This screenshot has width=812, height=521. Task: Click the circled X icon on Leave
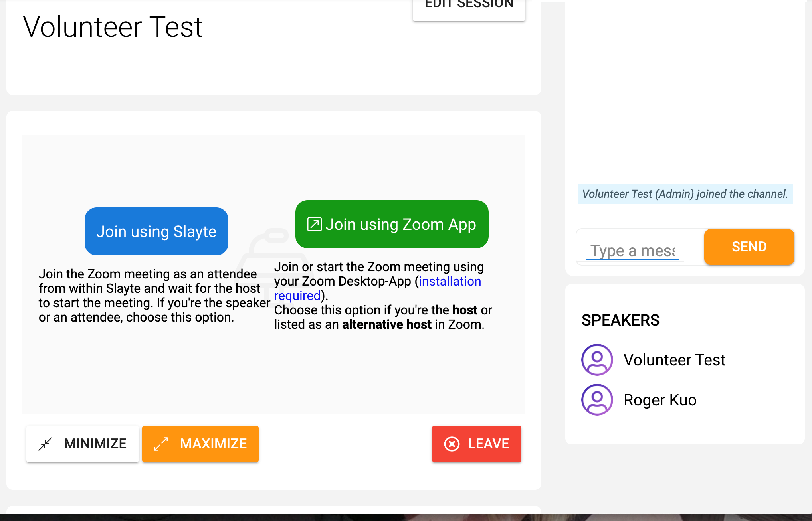(452, 444)
